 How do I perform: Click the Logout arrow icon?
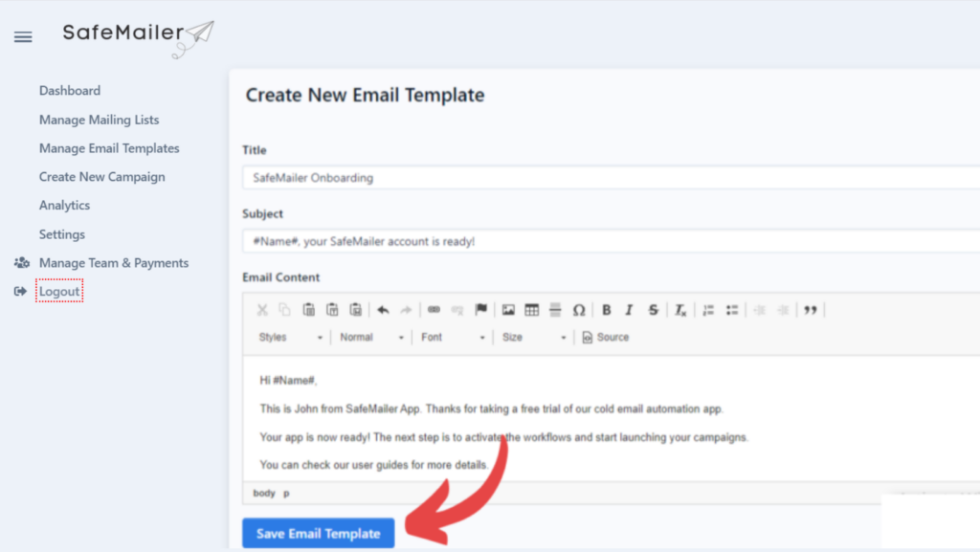click(21, 291)
